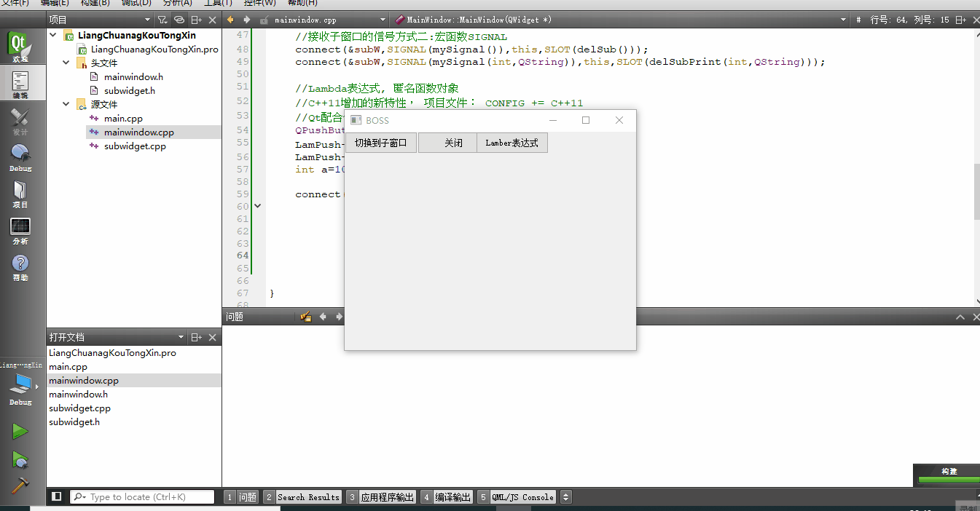Select subwidget.h in project tree
This screenshot has height=511, width=980.
coord(130,90)
